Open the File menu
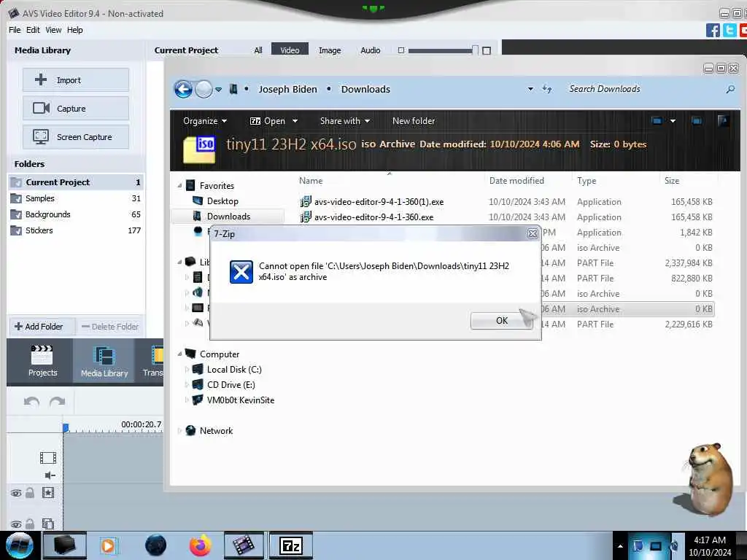Screen dimensions: 747x560 click(15, 30)
